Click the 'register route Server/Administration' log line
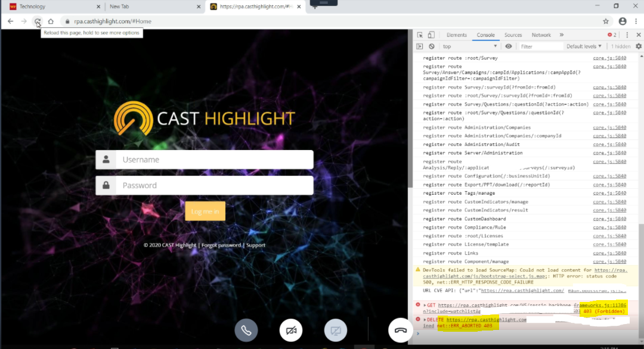The width and height of the screenshot is (644, 349). point(473,153)
